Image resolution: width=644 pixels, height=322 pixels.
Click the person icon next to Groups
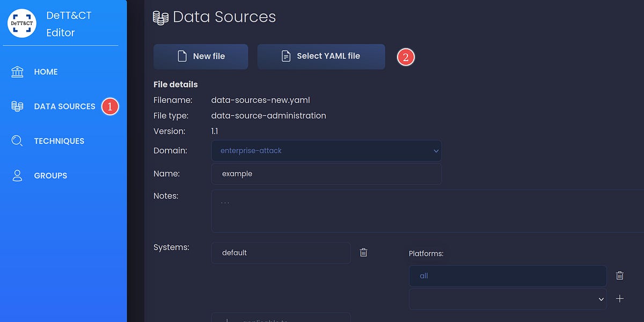17,175
